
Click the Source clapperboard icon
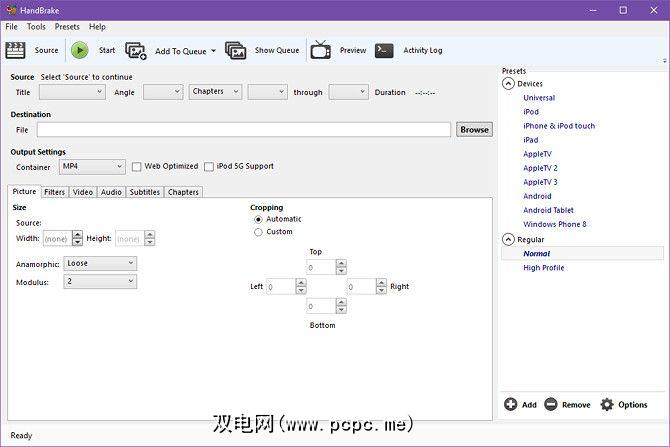pos(15,50)
